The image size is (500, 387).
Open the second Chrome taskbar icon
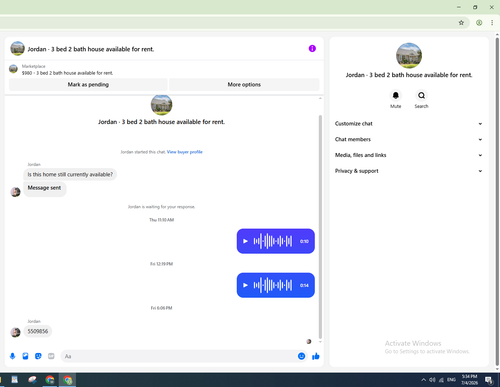pos(50,380)
